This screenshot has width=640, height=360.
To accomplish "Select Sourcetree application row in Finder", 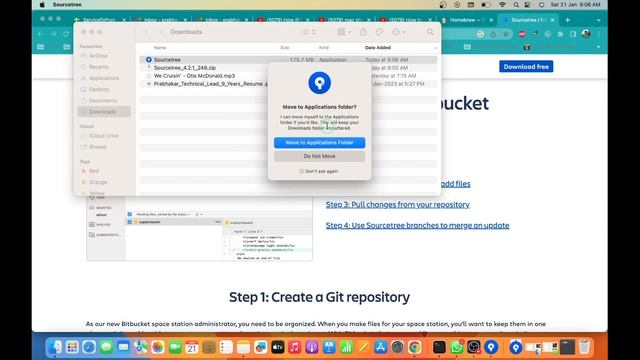I will pos(288,60).
